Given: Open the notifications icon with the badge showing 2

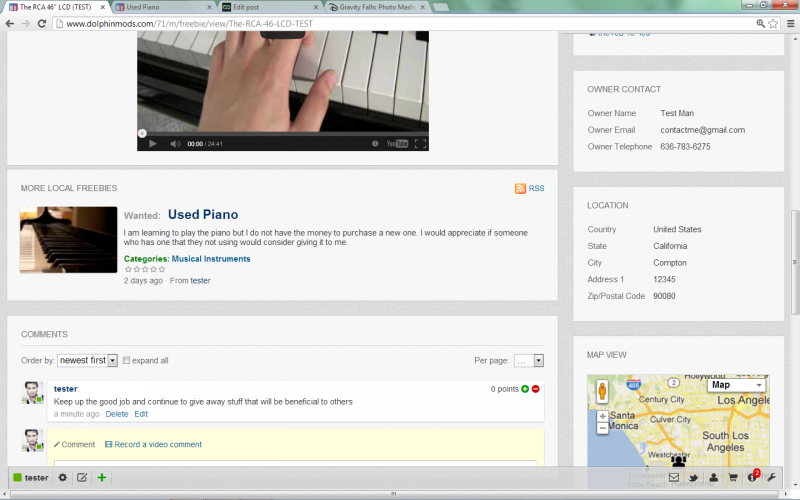Looking at the screenshot, I should click(x=753, y=477).
